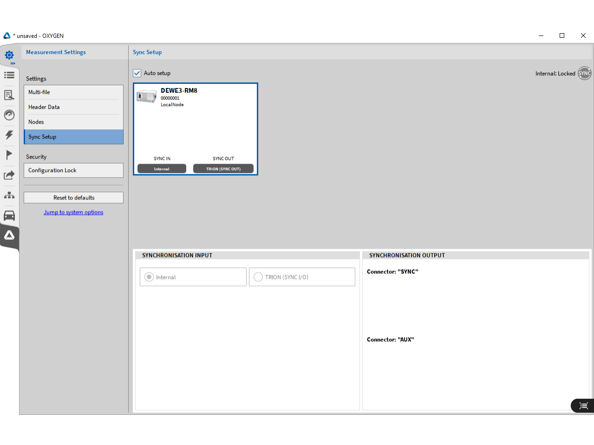Select the Internal radio button

[x=149, y=277]
